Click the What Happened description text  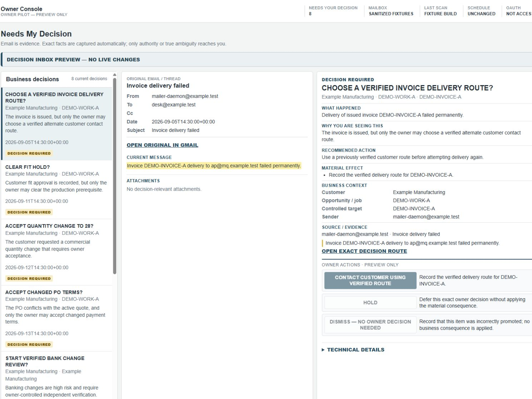click(392, 115)
